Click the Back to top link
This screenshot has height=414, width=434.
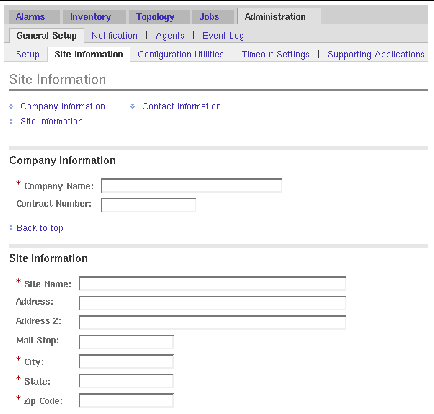[x=40, y=228]
